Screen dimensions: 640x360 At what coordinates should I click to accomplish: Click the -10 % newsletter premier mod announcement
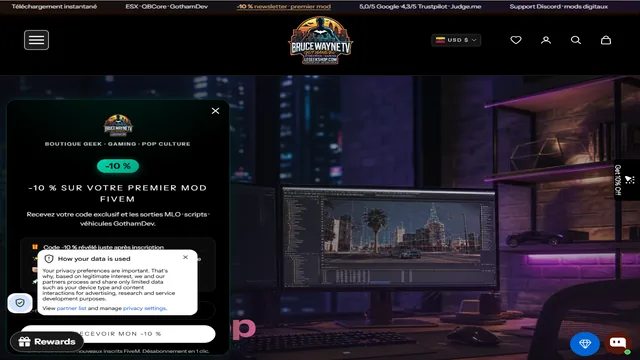[284, 7]
